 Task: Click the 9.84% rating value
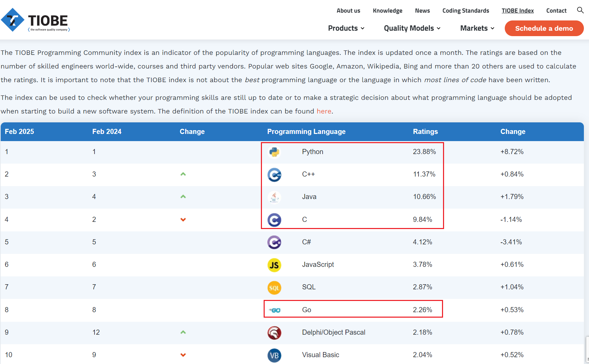(x=422, y=219)
